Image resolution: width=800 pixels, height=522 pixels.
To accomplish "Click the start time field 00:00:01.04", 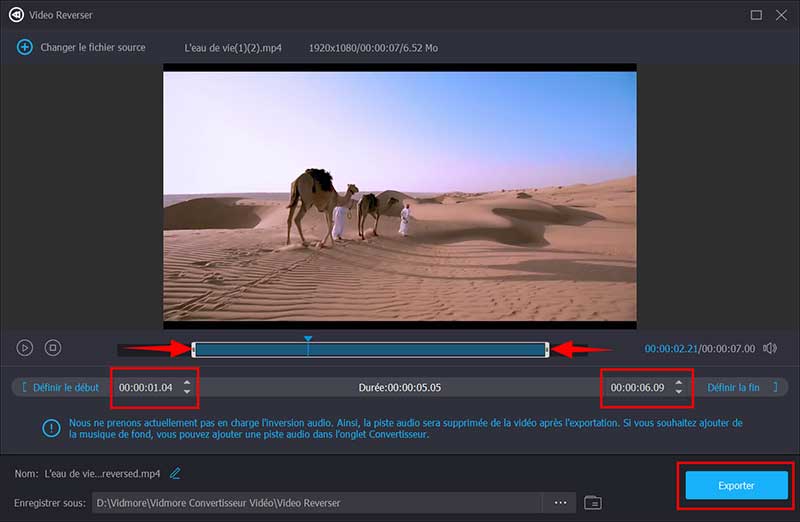I will (146, 387).
